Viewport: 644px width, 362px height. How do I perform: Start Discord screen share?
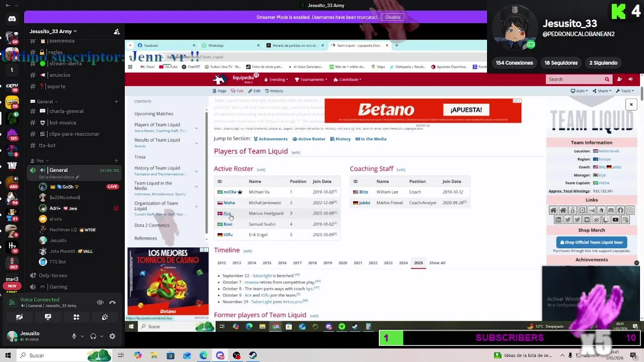(x=48, y=317)
